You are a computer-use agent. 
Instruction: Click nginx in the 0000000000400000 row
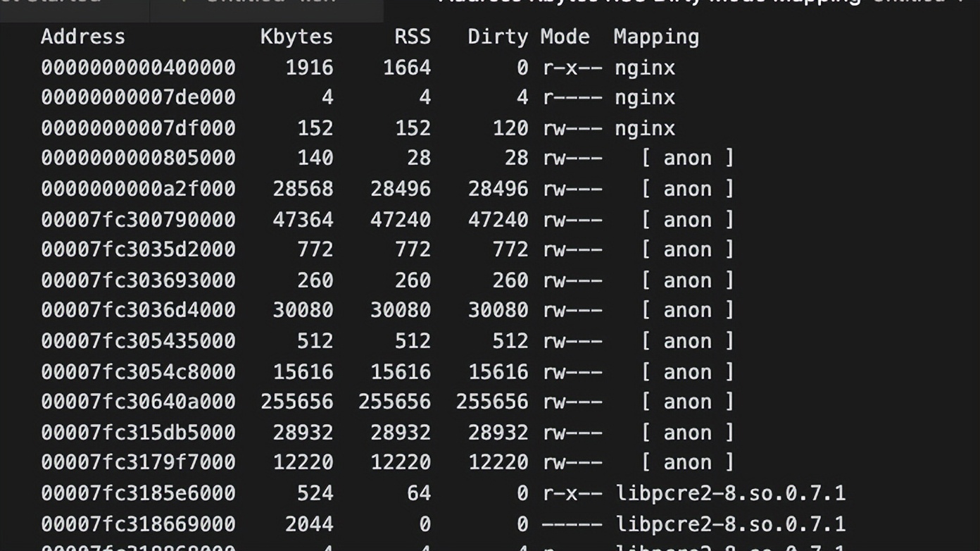(645, 68)
